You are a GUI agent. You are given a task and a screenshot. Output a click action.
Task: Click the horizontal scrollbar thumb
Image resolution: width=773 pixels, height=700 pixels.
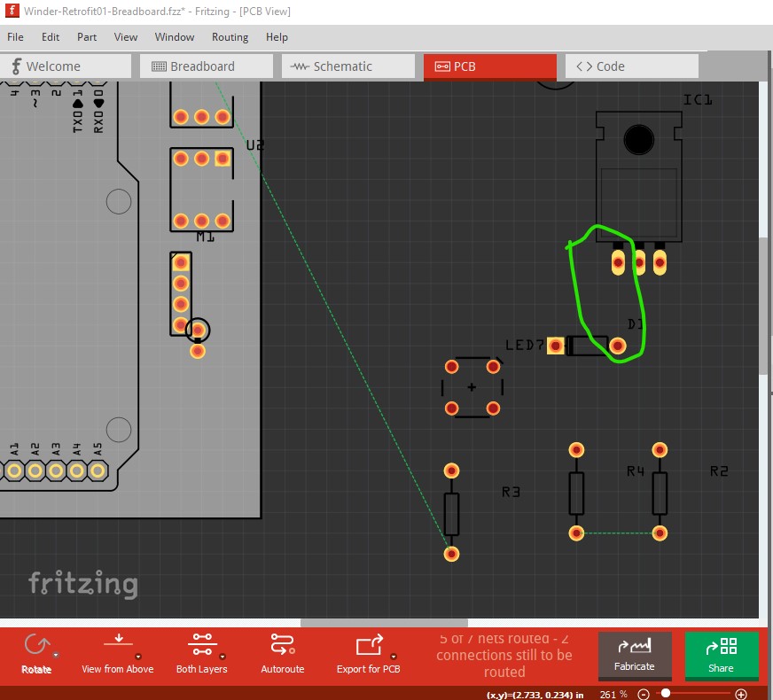coord(384,623)
